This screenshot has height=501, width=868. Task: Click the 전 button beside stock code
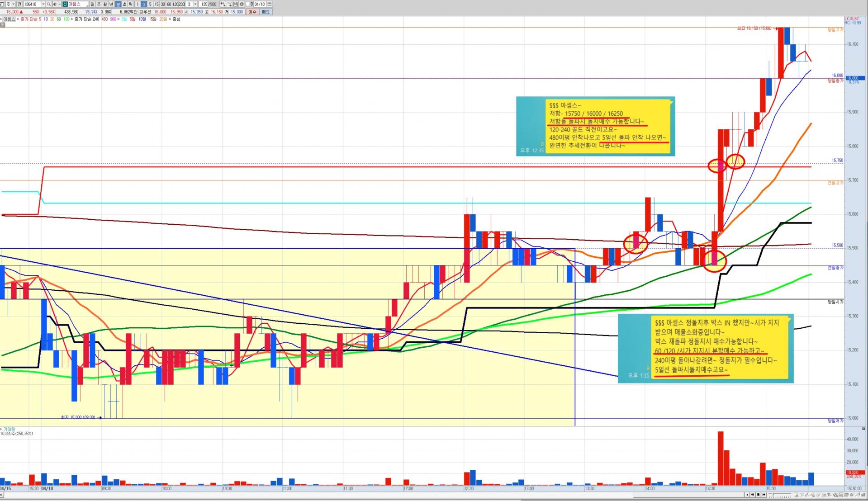coord(19,4)
